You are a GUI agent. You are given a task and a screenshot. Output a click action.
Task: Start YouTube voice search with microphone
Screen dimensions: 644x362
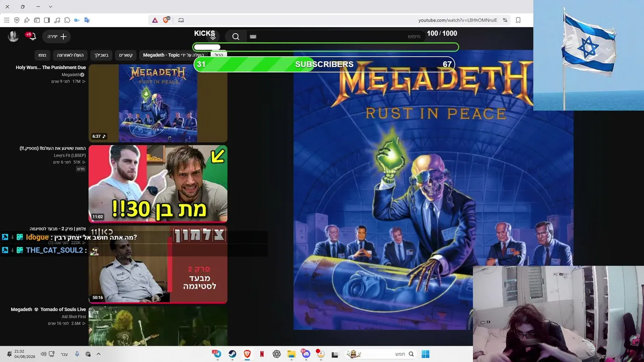[213, 36]
